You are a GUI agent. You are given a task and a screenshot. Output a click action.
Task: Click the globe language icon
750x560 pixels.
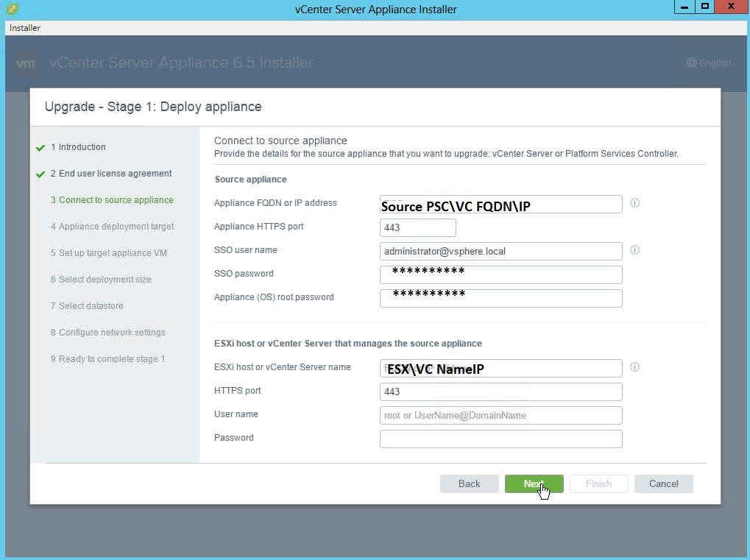pyautogui.click(x=691, y=63)
